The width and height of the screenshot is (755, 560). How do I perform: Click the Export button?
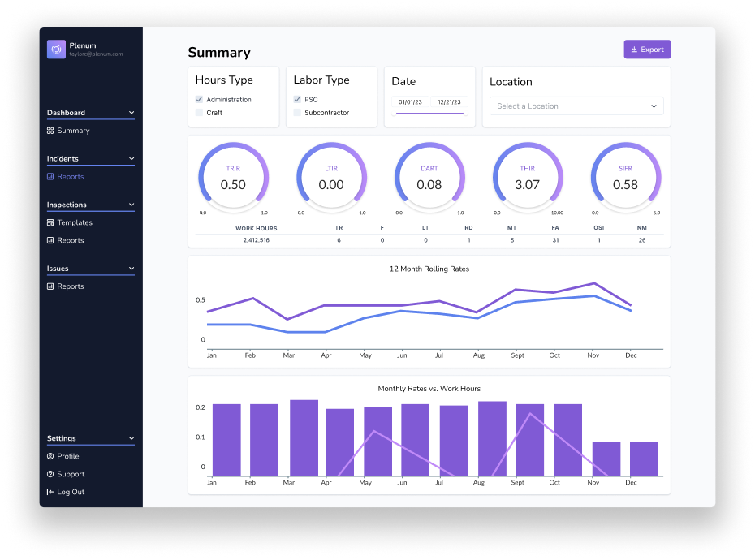pyautogui.click(x=647, y=50)
